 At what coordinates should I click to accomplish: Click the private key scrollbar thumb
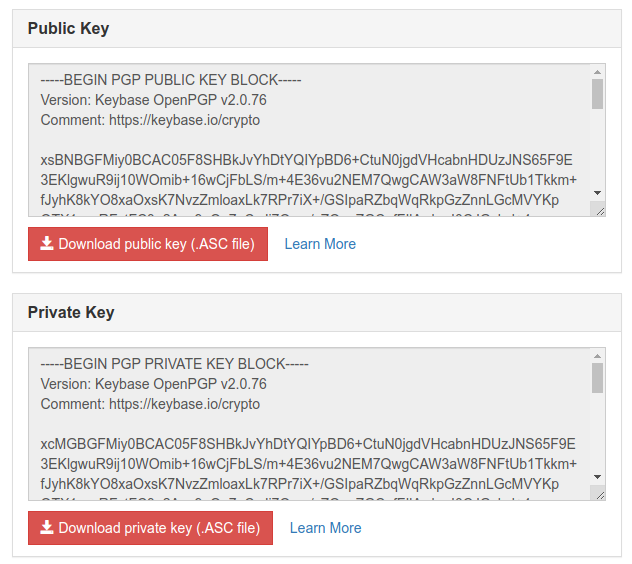[597, 378]
